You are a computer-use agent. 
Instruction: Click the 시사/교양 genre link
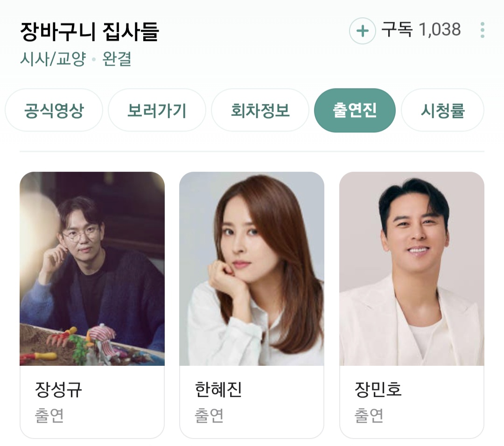click(x=53, y=59)
